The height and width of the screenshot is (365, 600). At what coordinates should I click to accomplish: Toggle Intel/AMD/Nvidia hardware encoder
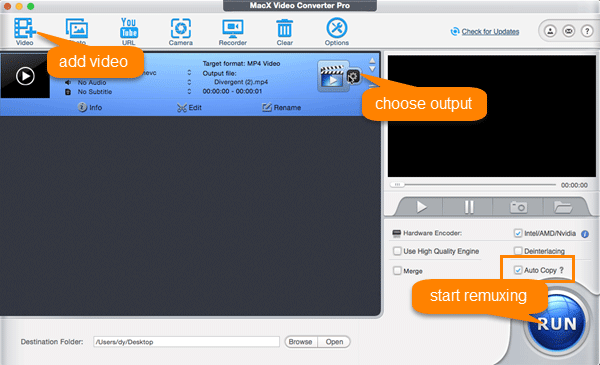click(x=518, y=233)
